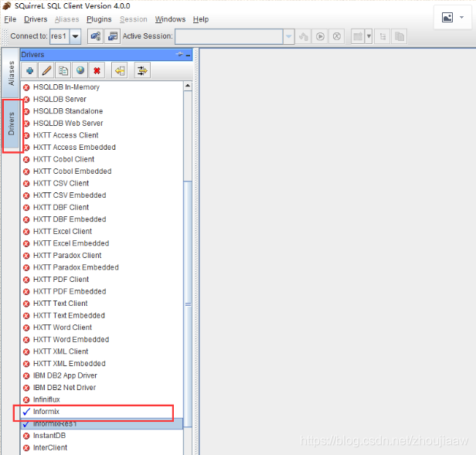Select HSQLDB In-Memory driver
This screenshot has height=455, width=476.
[x=102, y=87]
